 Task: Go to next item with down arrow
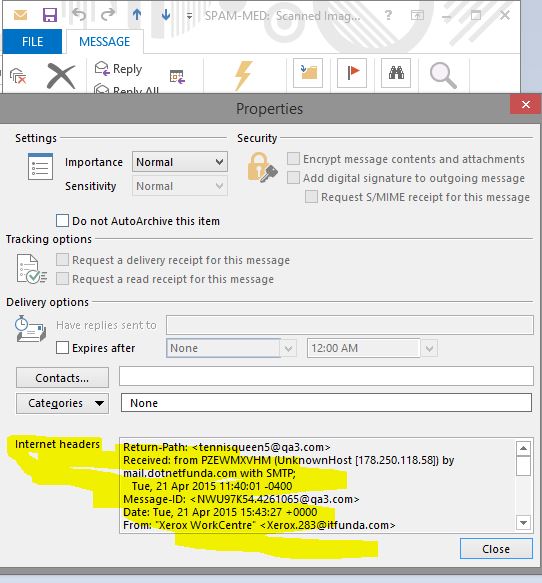pyautogui.click(x=166, y=15)
